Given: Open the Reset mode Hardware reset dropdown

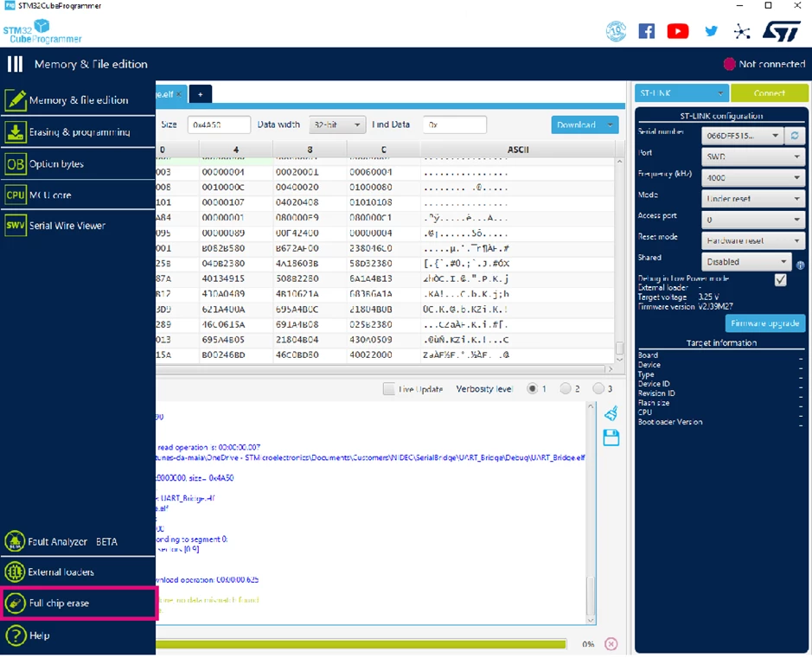Looking at the screenshot, I should point(753,240).
